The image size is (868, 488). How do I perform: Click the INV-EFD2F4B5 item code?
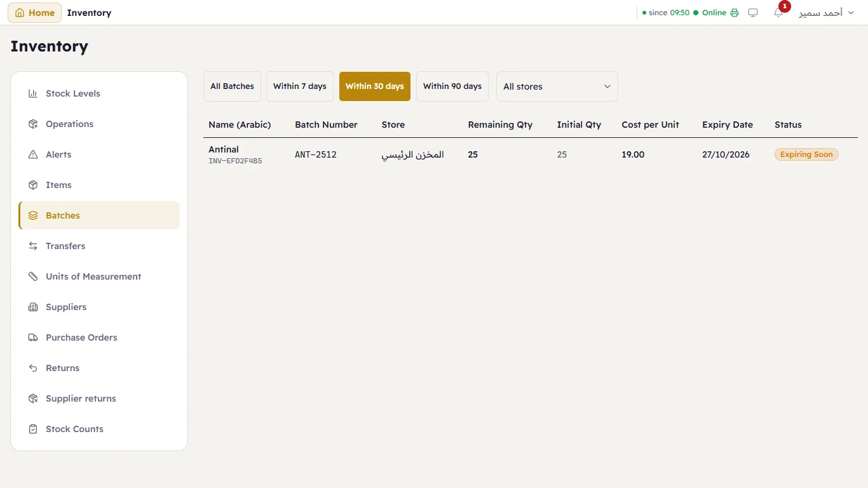coord(235,161)
